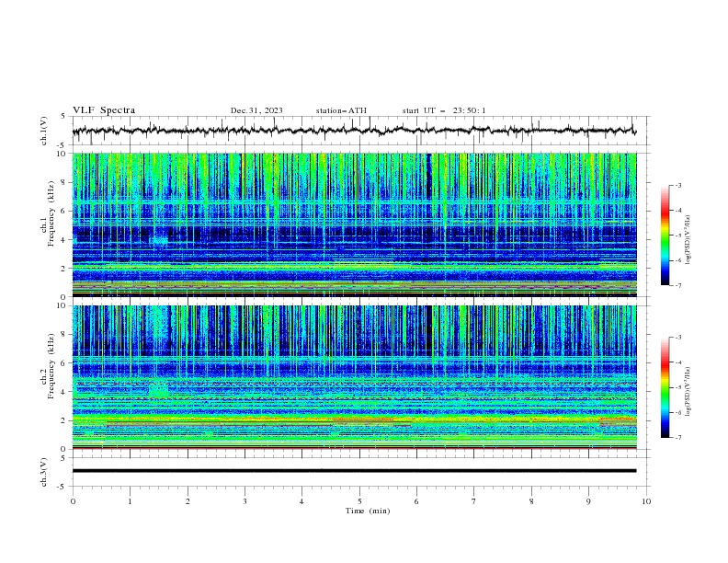This screenshot has width=728, height=563.
Task: Click the upper ch.1 color bar
Action: click(x=665, y=236)
